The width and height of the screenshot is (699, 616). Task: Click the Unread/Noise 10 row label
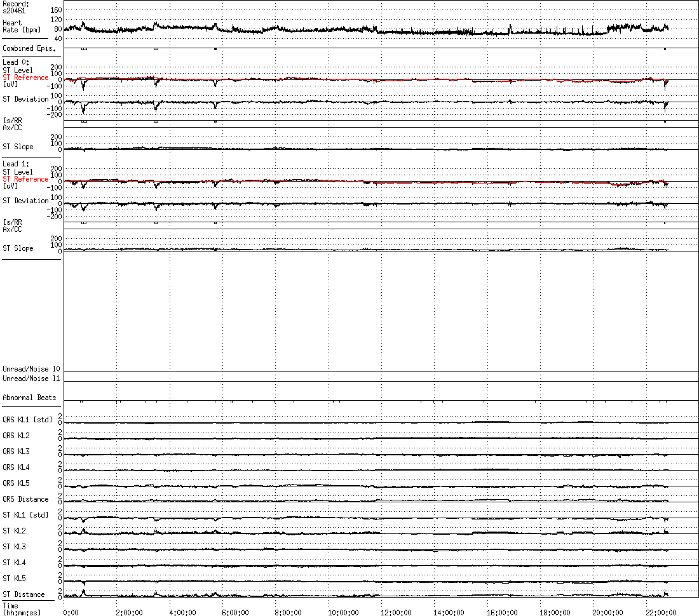pos(31,369)
